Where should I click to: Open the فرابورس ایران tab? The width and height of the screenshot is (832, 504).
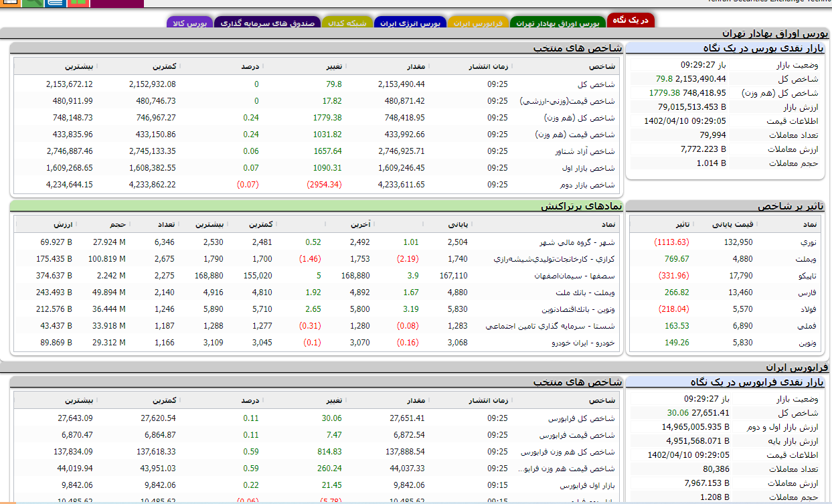point(477,23)
